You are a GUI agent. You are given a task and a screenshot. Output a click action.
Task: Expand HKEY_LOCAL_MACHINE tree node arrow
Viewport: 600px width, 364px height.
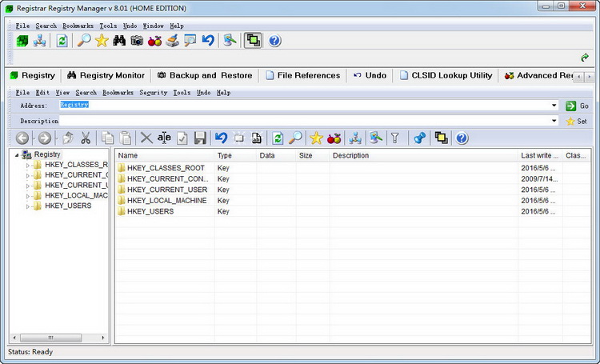pyautogui.click(x=27, y=196)
